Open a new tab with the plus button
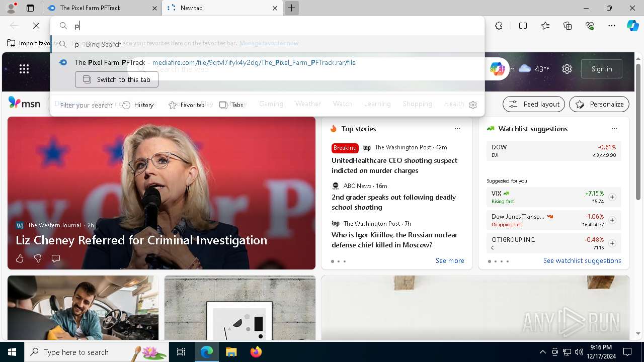Viewport: 644px width, 362px height. coord(291,8)
